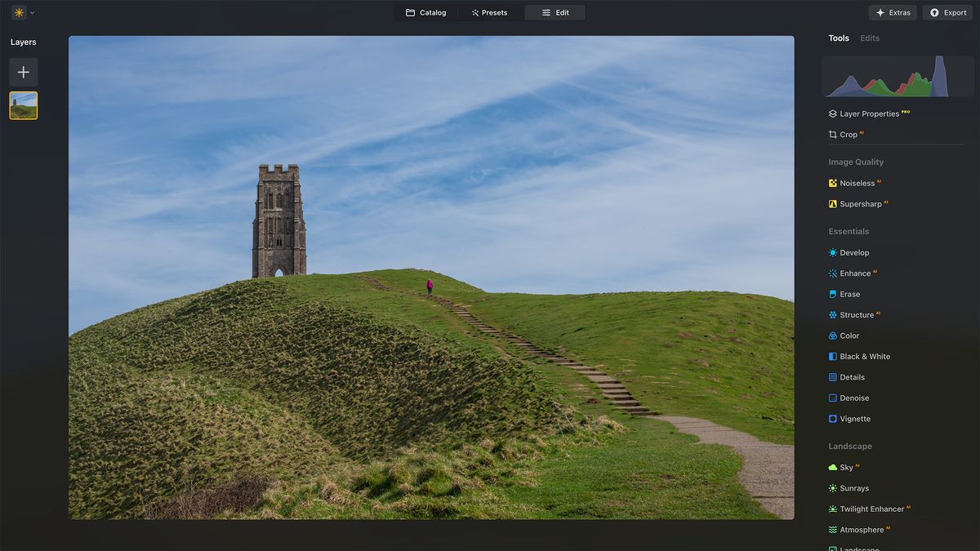Image resolution: width=980 pixels, height=551 pixels.
Task: Click the histogram graph
Action: pos(898,76)
